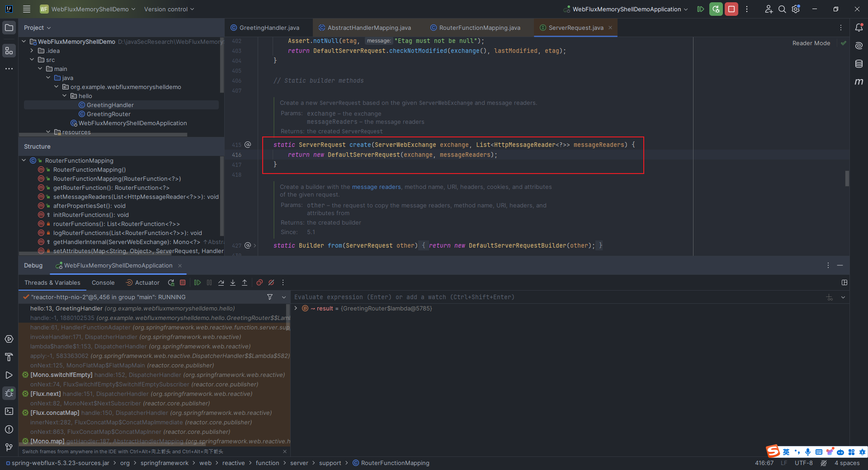Open the Project view dropdown
The image size is (868, 470).
(38, 28)
